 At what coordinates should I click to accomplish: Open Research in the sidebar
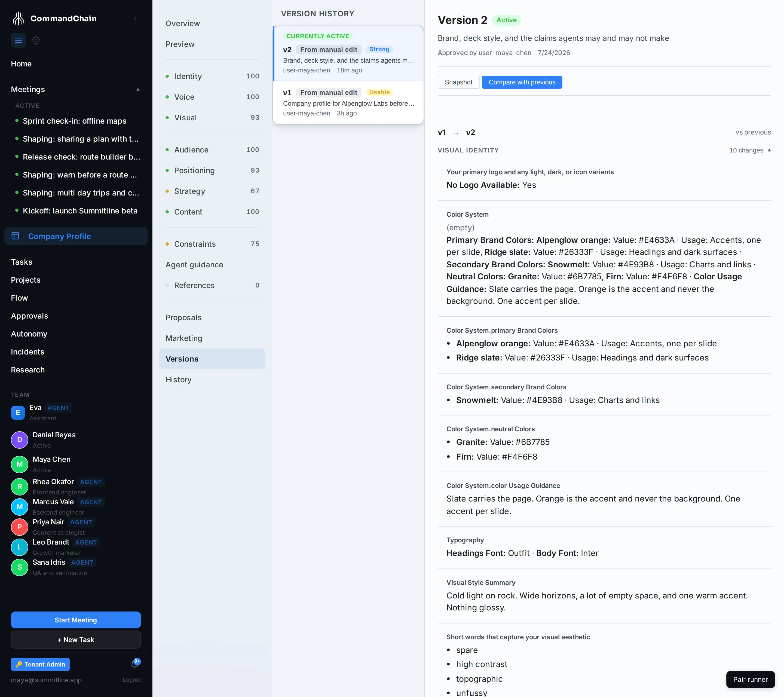27,370
